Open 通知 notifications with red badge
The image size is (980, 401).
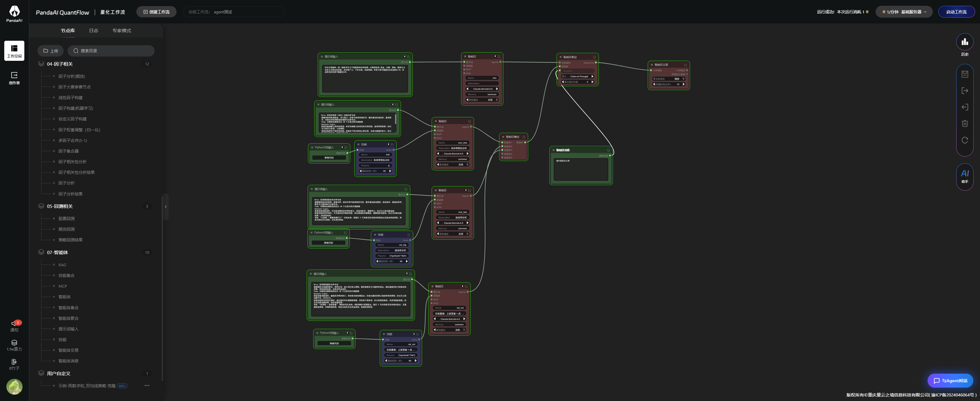(14, 325)
